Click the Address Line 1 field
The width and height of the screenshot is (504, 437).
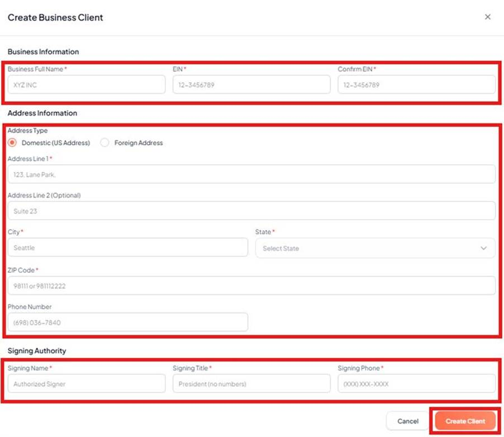click(x=251, y=174)
